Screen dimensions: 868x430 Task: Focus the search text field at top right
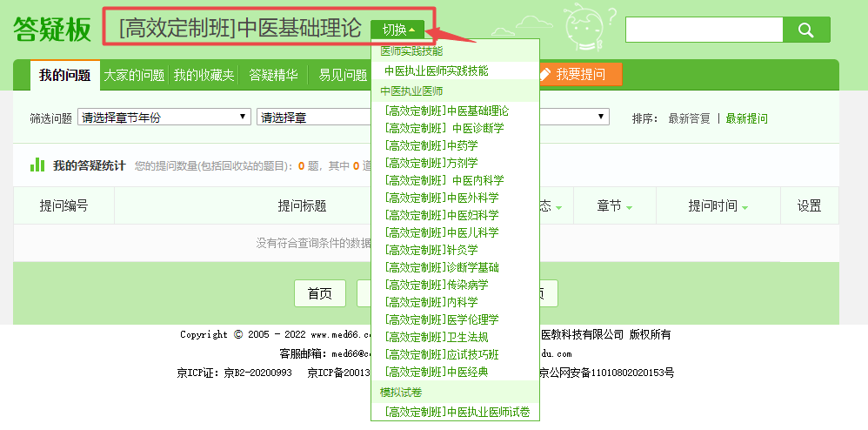click(704, 30)
